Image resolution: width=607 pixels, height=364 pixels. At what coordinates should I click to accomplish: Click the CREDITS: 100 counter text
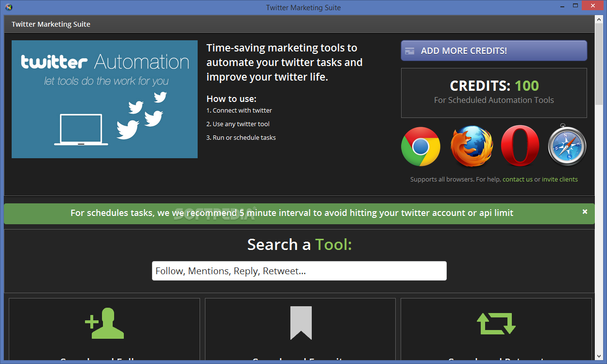[x=494, y=86]
